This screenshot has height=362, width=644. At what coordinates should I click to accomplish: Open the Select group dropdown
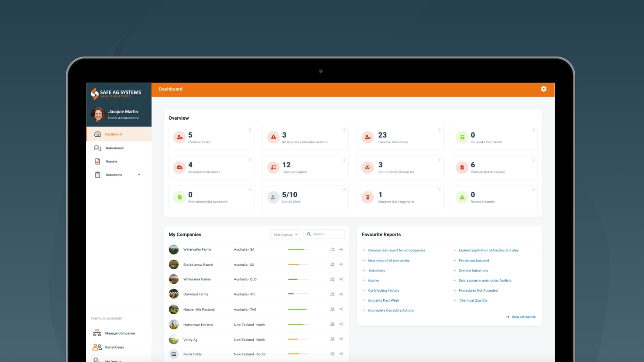(x=285, y=234)
